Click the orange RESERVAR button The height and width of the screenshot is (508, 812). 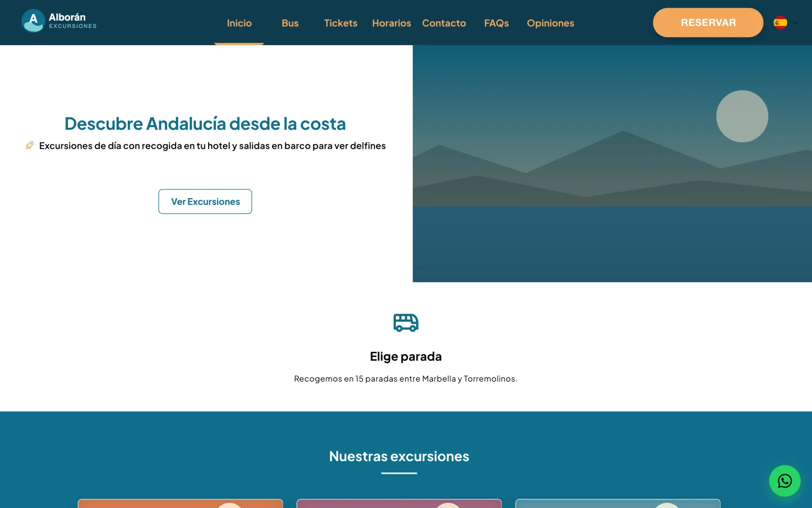pos(708,22)
